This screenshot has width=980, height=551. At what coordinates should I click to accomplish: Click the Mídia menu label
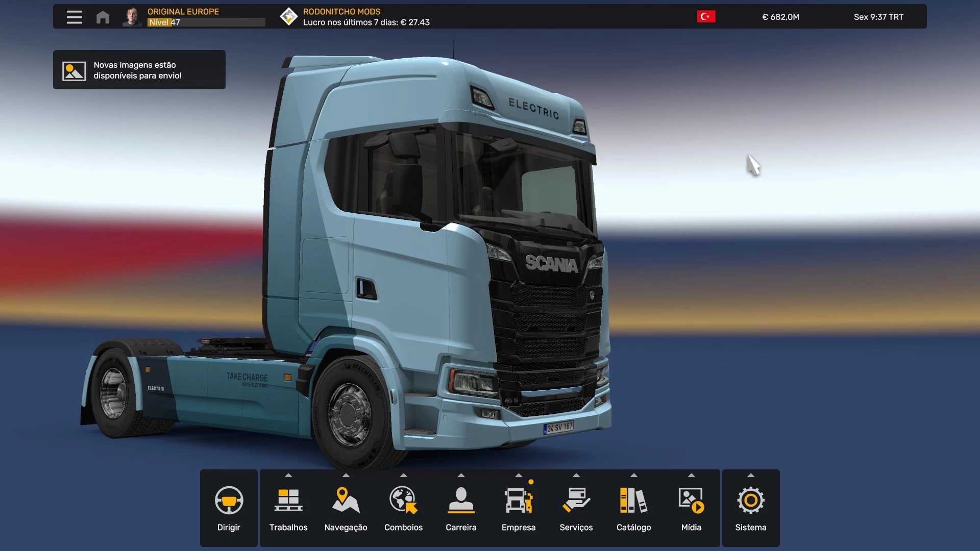[691, 528]
